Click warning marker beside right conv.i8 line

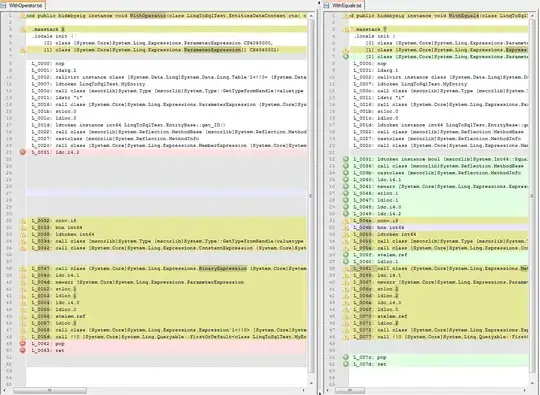tap(346, 221)
